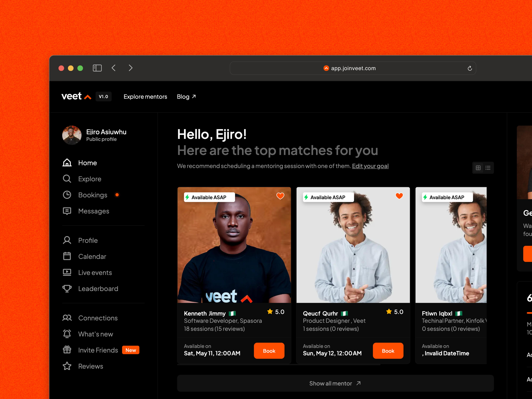Viewport: 532px width, 399px height.
Task: Click the Show all mentor button
Action: (335, 383)
